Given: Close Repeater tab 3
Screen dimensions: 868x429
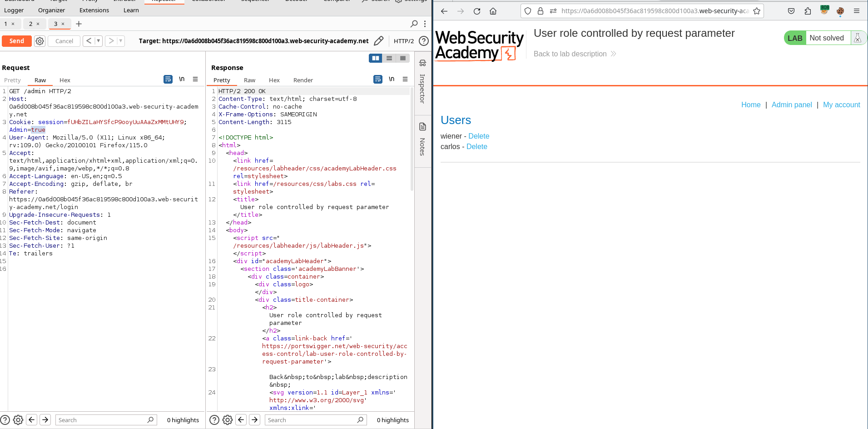Looking at the screenshot, I should click(x=63, y=24).
